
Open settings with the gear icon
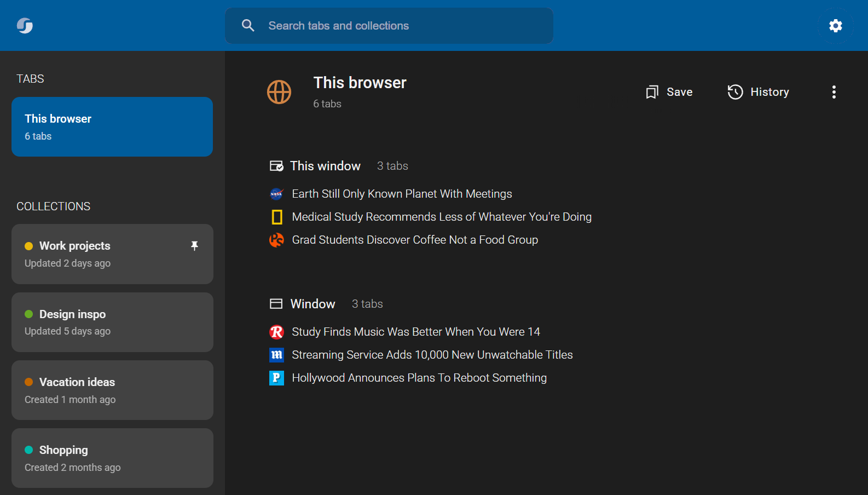(x=835, y=26)
